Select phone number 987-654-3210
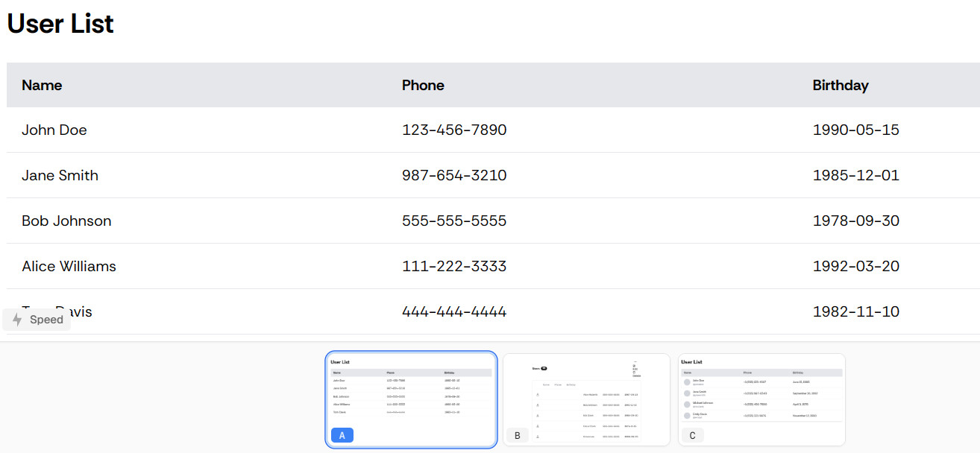Viewport: 980px width, 453px height. [x=454, y=175]
